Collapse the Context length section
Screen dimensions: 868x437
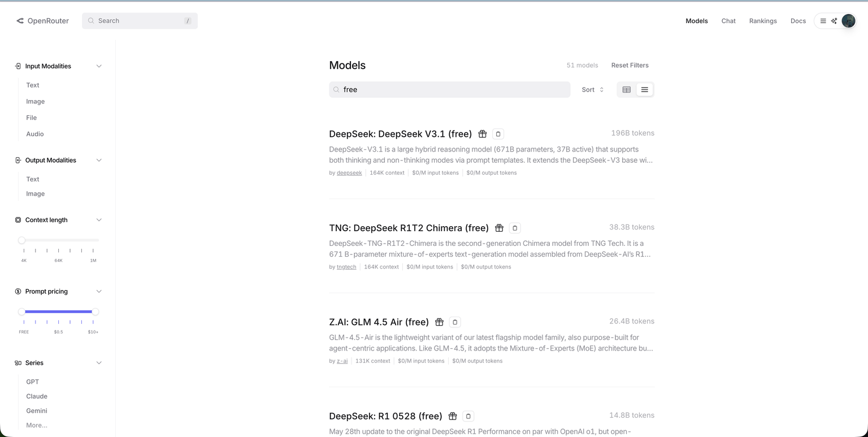point(99,220)
